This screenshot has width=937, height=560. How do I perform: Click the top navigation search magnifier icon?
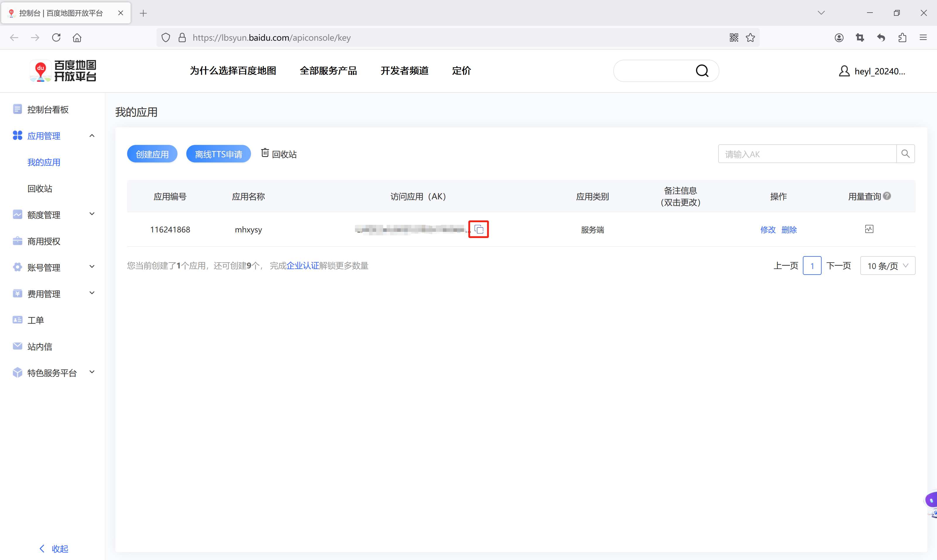point(702,71)
